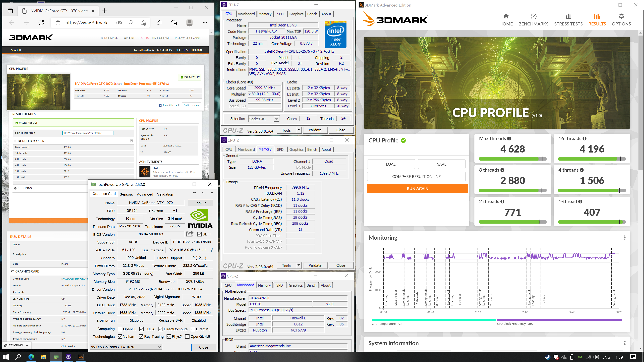Open GPU selection dropdown in GPU-Z
Screen dimensions: 644x362
click(x=126, y=347)
